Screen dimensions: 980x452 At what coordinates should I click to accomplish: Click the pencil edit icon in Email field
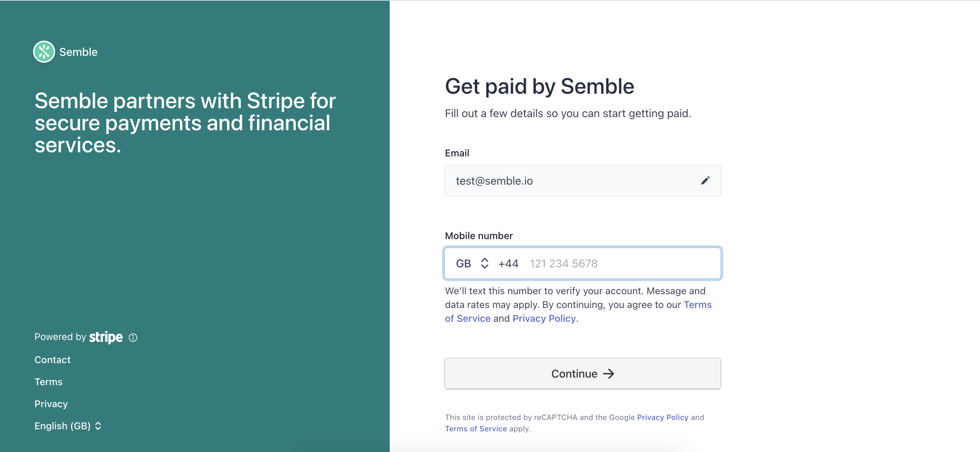point(705,180)
